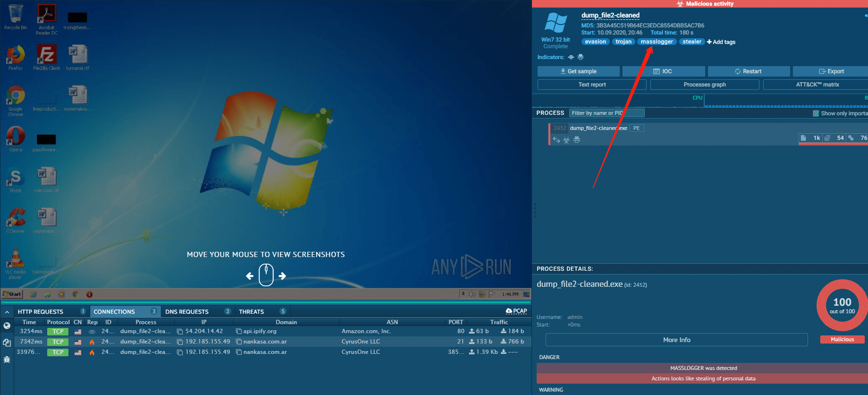Open the IOC report
The height and width of the screenshot is (395, 868).
tap(664, 71)
